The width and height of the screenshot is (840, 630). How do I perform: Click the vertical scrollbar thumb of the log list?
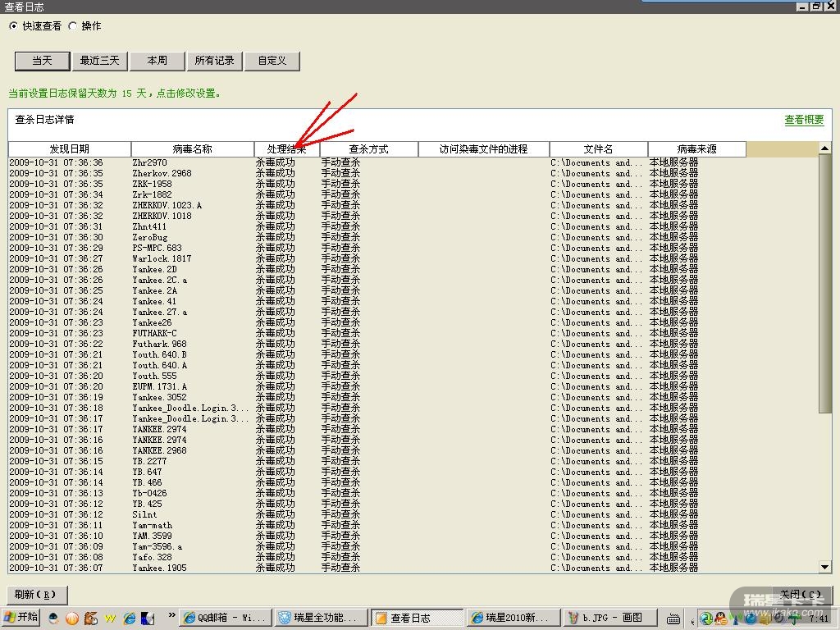click(825, 283)
